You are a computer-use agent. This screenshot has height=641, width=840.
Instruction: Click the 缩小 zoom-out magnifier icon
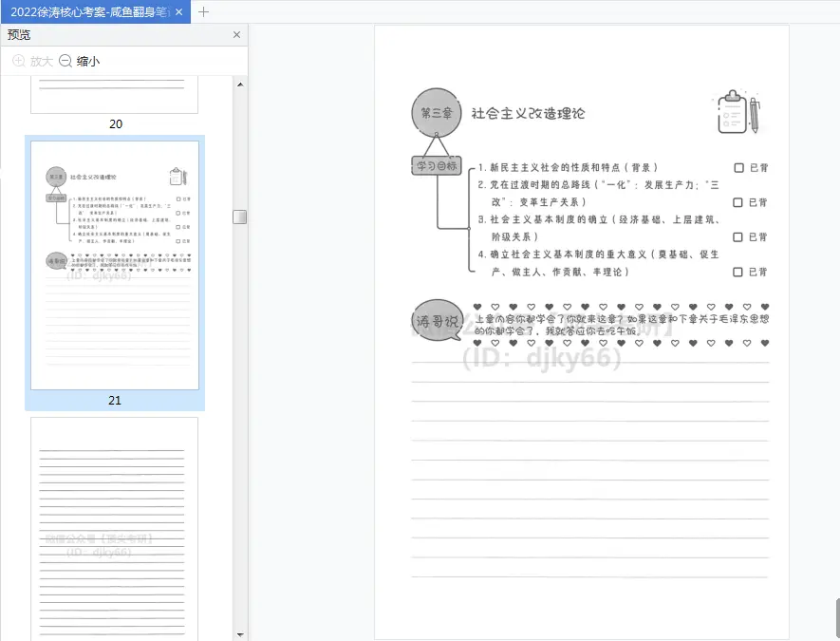(65, 61)
